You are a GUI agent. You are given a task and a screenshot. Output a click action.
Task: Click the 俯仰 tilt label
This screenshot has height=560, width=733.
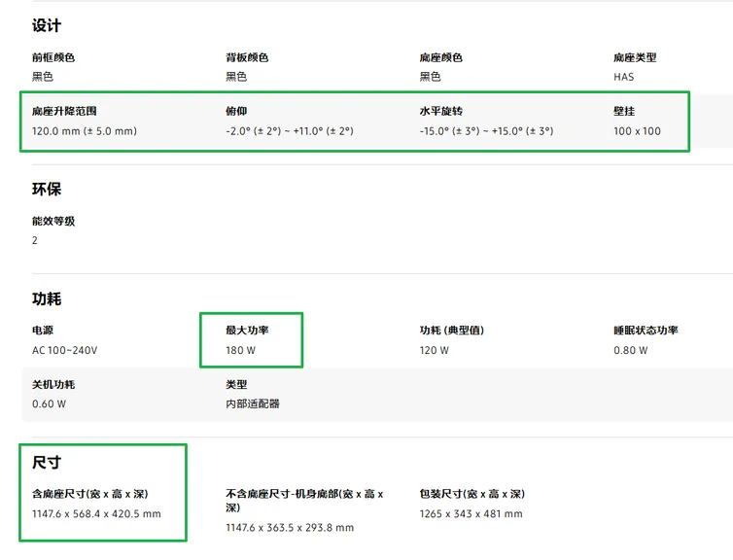pos(236,111)
